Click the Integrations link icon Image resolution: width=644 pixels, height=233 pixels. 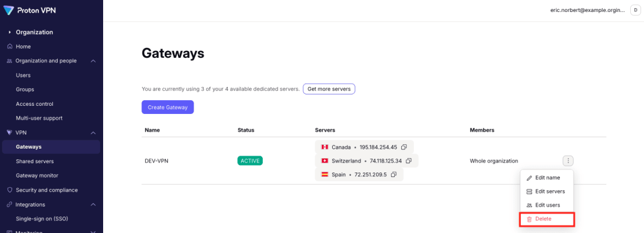9,204
